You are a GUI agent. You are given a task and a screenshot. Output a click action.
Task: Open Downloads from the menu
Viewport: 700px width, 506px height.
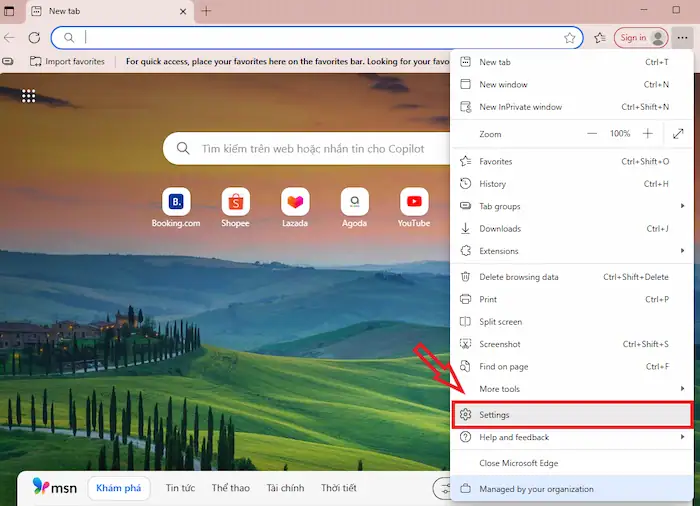[x=572, y=229]
